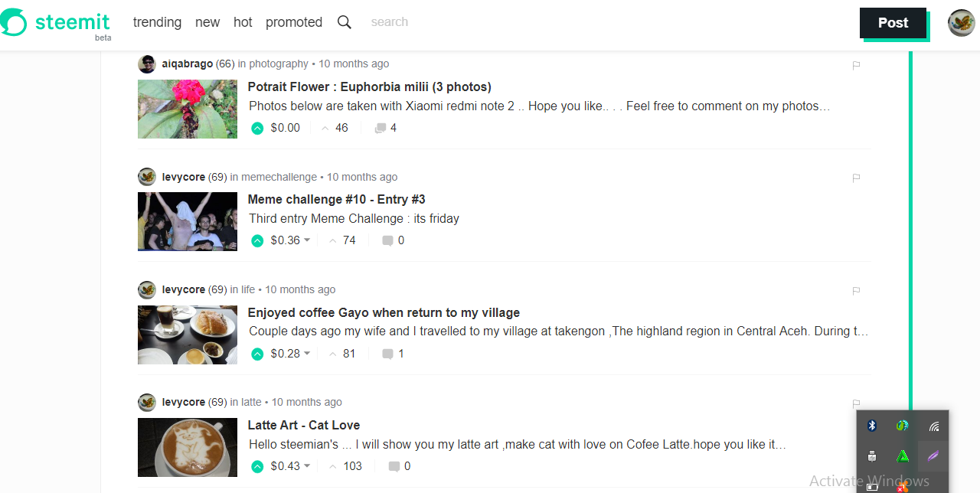Toggle flag on the Latte Art post

856,403
